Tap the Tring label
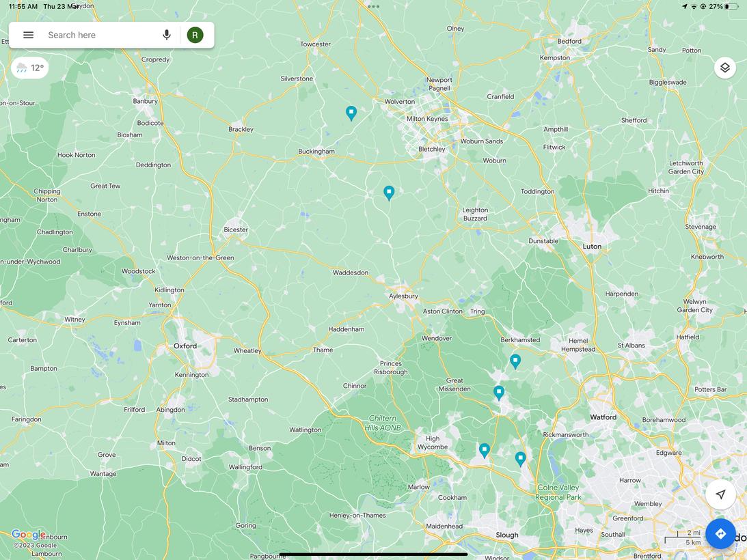Screen dimensions: 747x560 (477, 311)
